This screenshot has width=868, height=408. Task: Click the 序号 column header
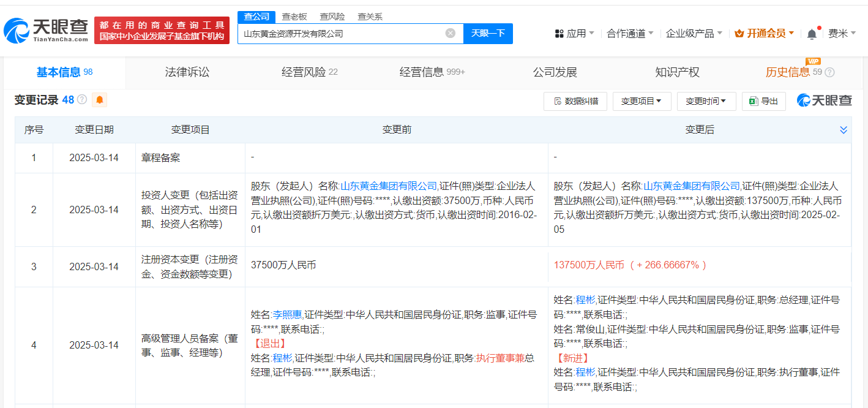[34, 130]
